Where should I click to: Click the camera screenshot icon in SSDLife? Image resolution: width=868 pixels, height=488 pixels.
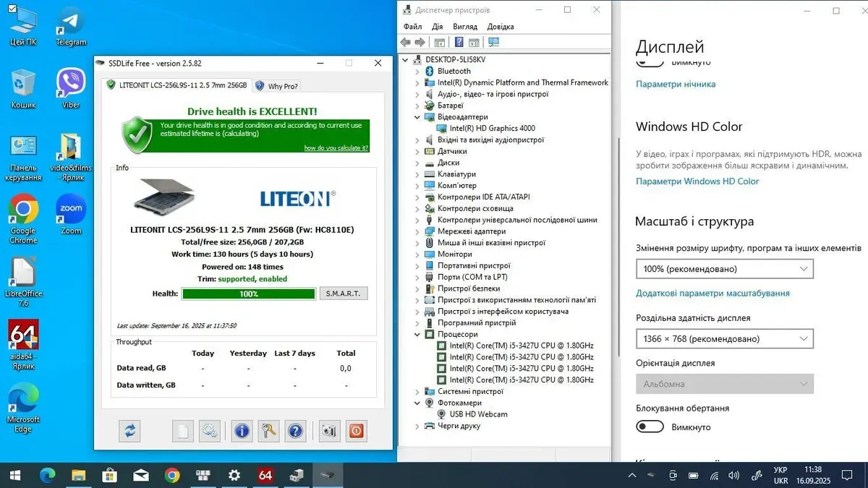coord(330,431)
